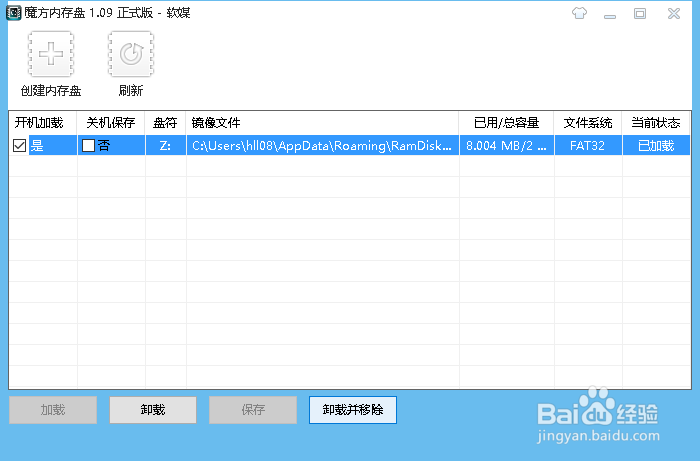Click the 已用/总容量 column header

pyautogui.click(x=507, y=123)
